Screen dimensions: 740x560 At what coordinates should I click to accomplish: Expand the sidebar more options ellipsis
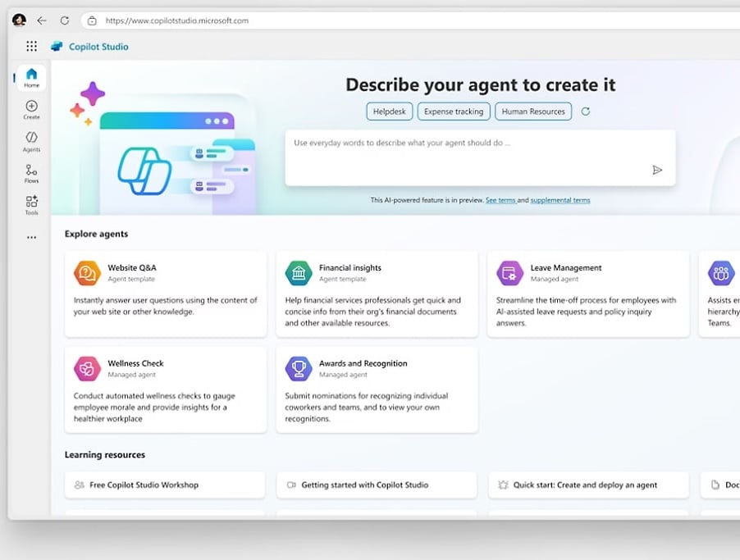pos(31,238)
